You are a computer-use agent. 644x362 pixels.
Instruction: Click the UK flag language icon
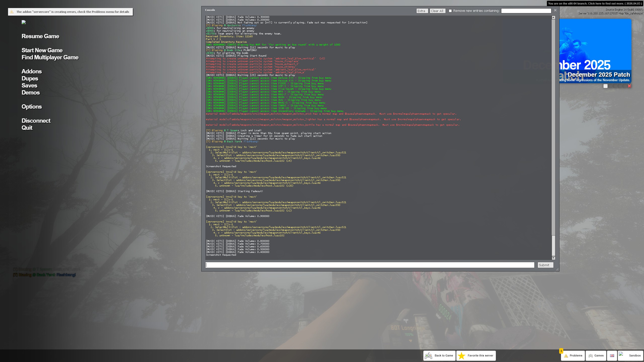[x=612, y=355]
